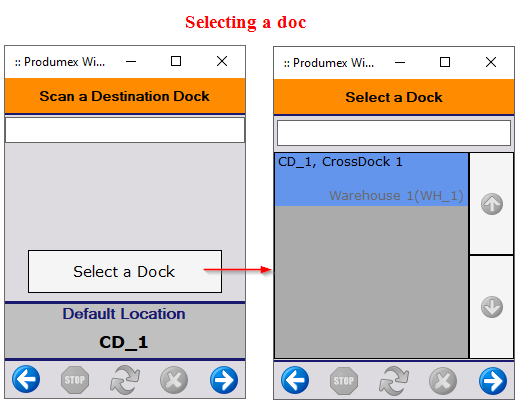526x413 pixels.
Task: Close the right Produmex window
Action: pyautogui.click(x=491, y=62)
